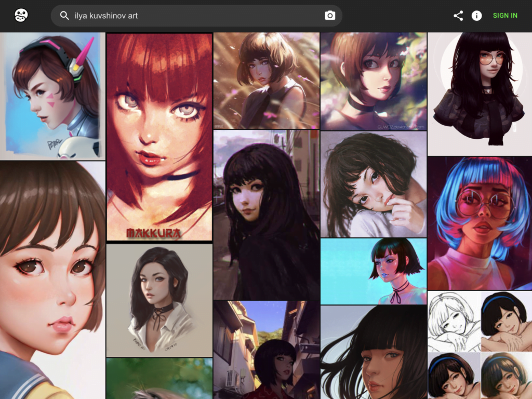Open the girl resting chin on hand
This screenshot has width=532, height=399.
click(x=373, y=184)
